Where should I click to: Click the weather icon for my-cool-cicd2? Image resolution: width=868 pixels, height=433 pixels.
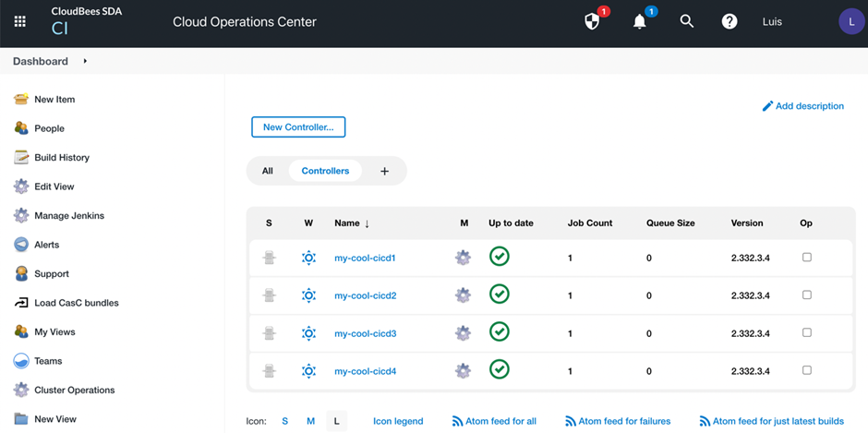pyautogui.click(x=308, y=295)
